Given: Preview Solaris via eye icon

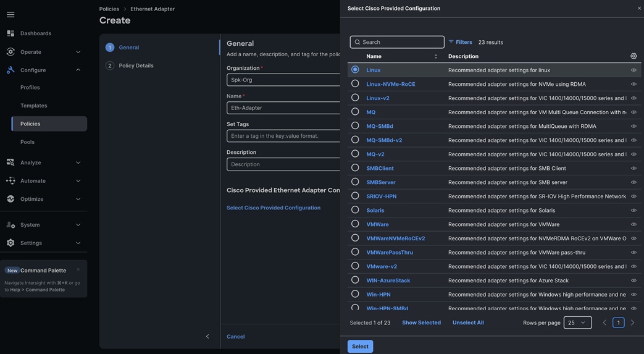Looking at the screenshot, I should click(x=634, y=210).
